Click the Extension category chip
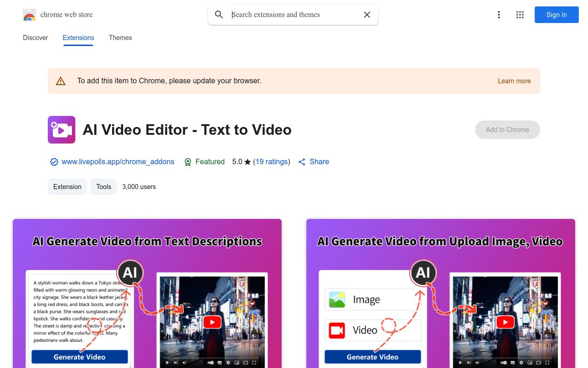The width and height of the screenshot is (588, 368). tap(67, 187)
